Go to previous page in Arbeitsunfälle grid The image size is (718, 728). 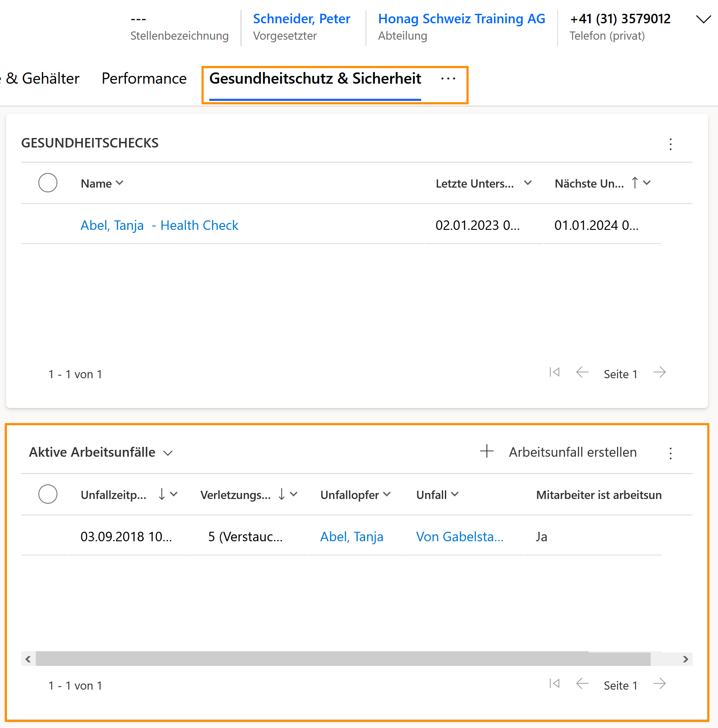(582, 684)
